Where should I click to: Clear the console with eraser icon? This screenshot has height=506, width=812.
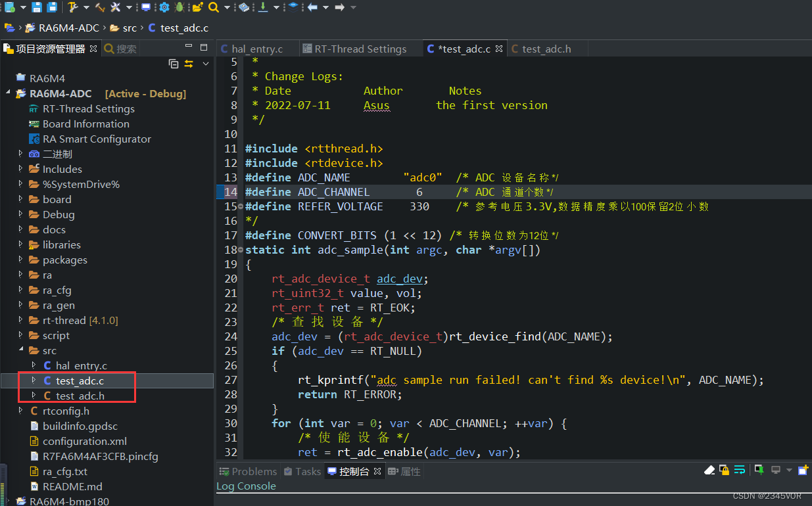(x=709, y=471)
